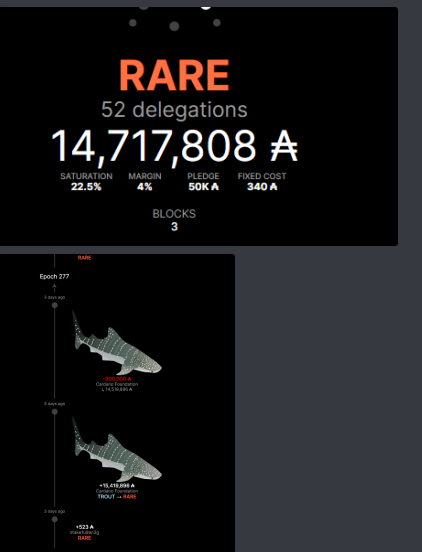Click the Epoch 277 heading in timeline
The width and height of the screenshot is (422, 552).
point(54,276)
